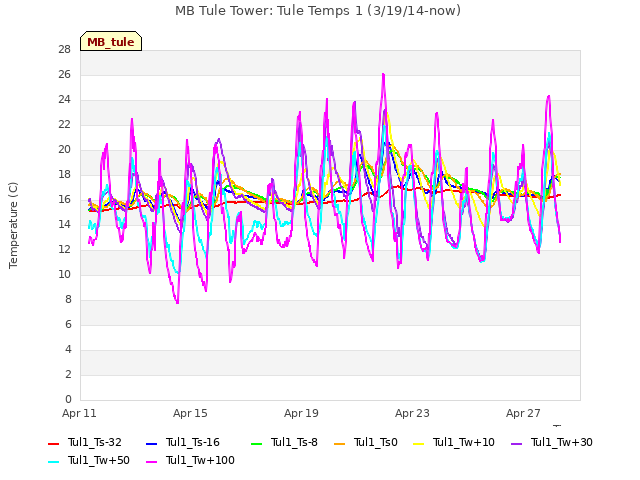Click the Apr 23 x-axis label
The width and height of the screenshot is (640, 480).
(412, 413)
